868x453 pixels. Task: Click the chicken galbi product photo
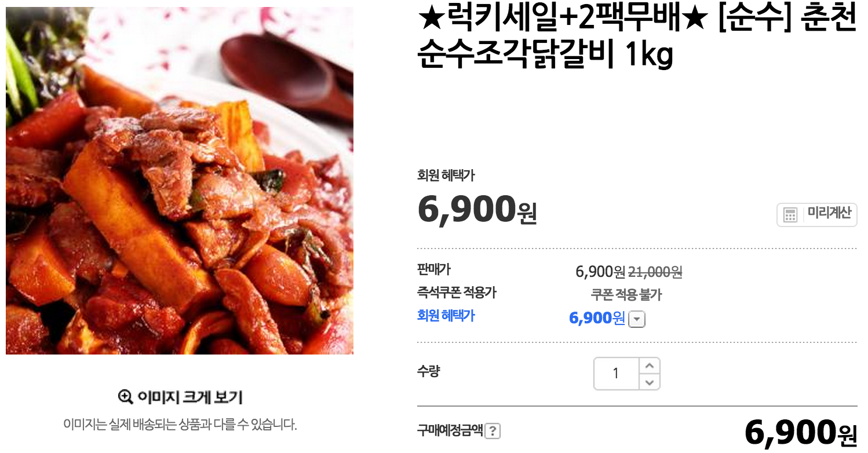[180, 181]
